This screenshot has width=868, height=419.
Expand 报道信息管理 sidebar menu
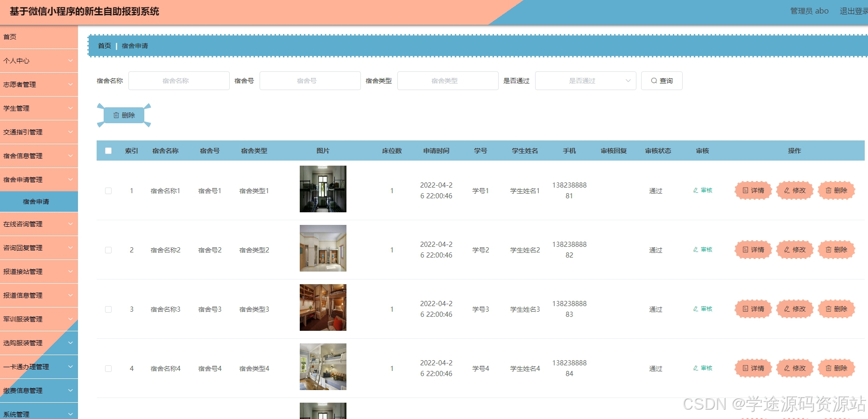coord(39,295)
